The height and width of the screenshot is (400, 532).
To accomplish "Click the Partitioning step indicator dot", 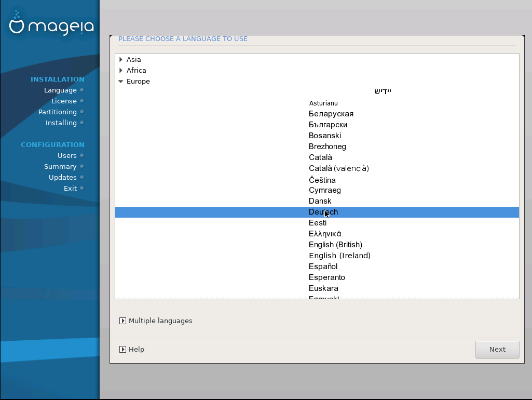I will click(82, 112).
